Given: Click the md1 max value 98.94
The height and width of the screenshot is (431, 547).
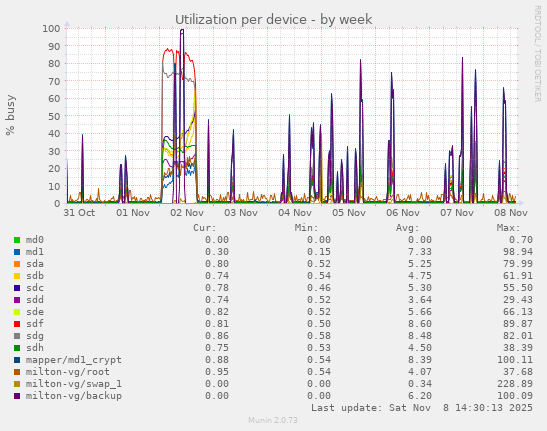Looking at the screenshot, I should [x=518, y=252].
